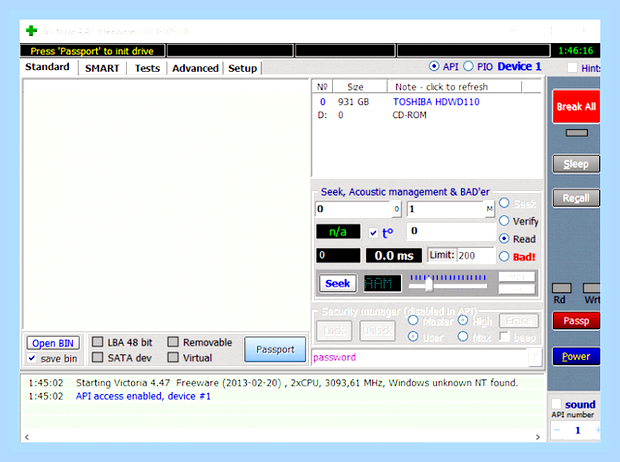Click the Rd indicator light

[561, 288]
